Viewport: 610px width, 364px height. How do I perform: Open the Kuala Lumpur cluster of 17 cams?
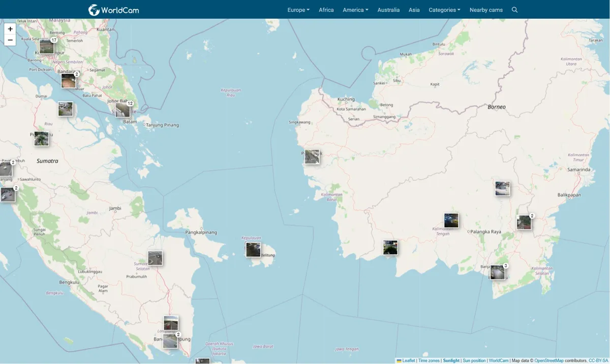pyautogui.click(x=47, y=47)
